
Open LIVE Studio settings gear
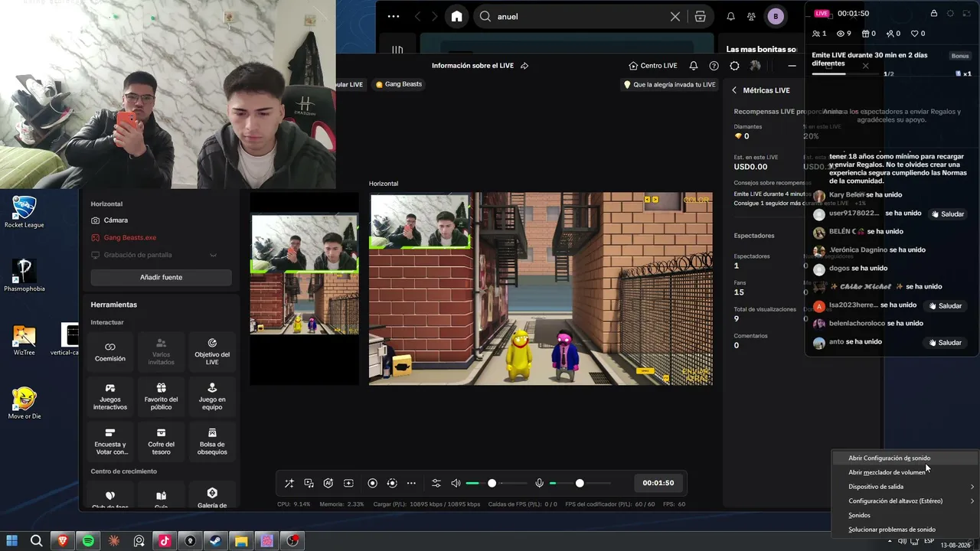tap(735, 66)
